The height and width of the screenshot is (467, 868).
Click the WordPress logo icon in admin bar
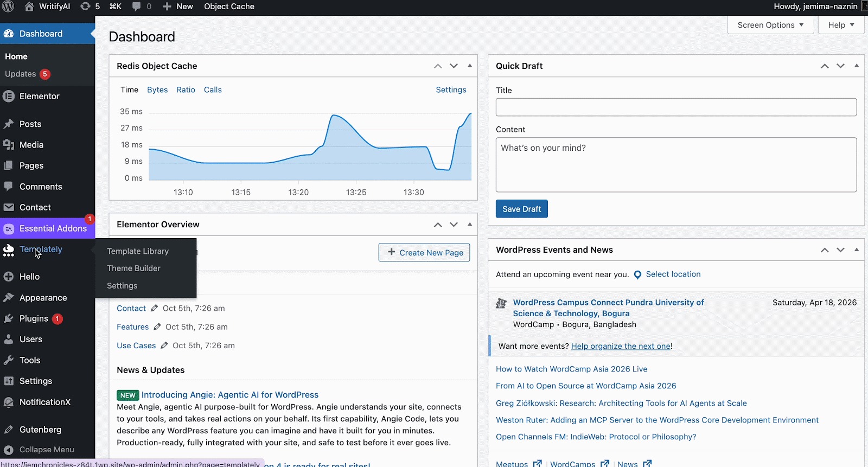(x=9, y=7)
